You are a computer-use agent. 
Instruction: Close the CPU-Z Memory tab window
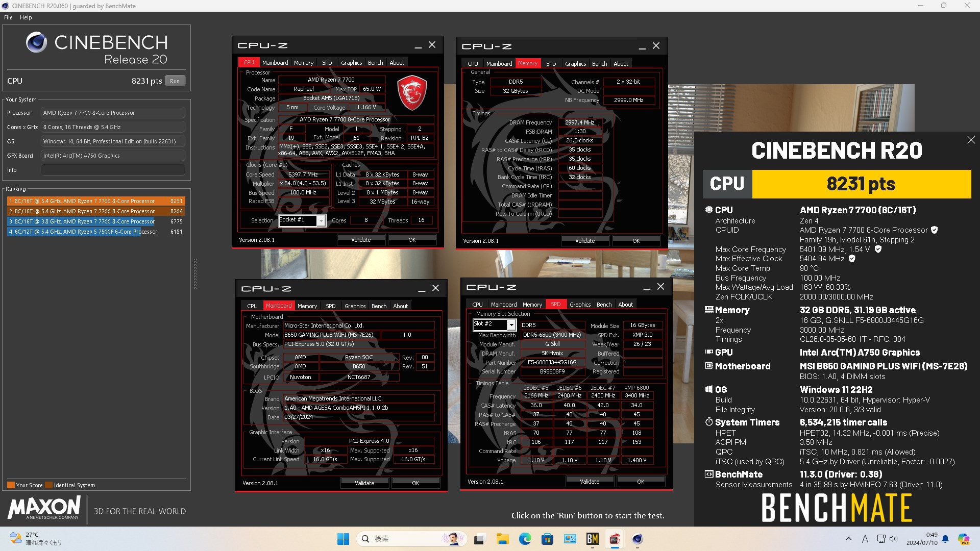click(656, 46)
